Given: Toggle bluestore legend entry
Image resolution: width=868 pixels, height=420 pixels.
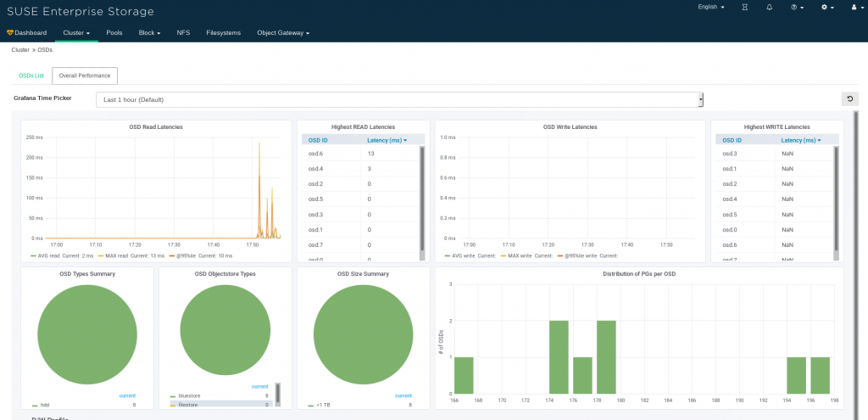Looking at the screenshot, I should 187,396.
